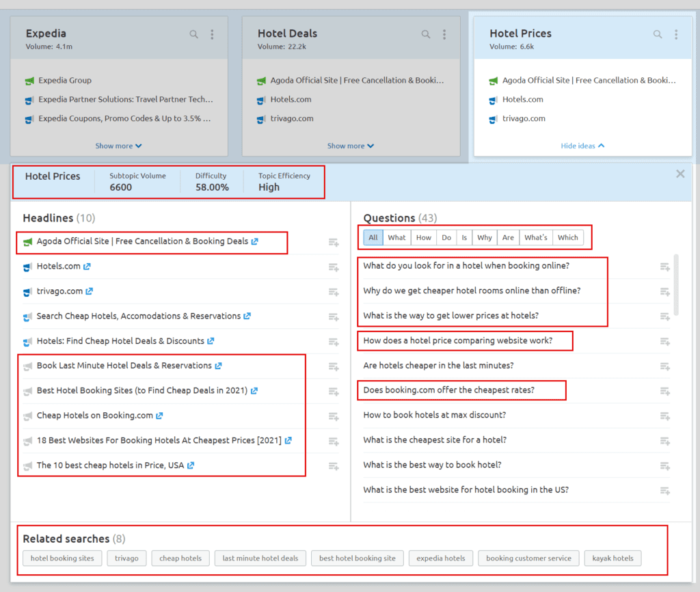Click the 'best hotel booking site' tag
The height and width of the screenshot is (592, 700).
click(357, 558)
